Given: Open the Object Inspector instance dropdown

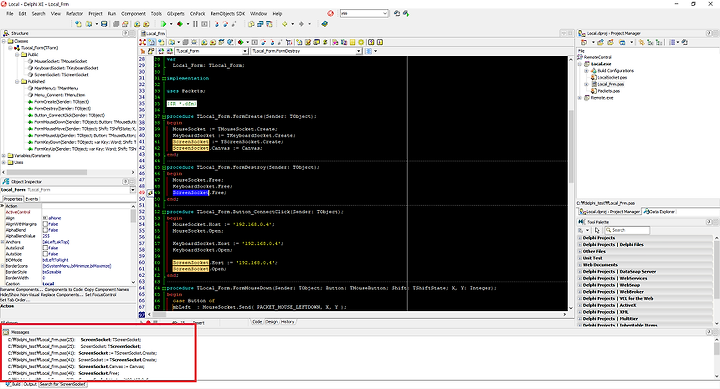Looking at the screenshot, I should coord(133,190).
